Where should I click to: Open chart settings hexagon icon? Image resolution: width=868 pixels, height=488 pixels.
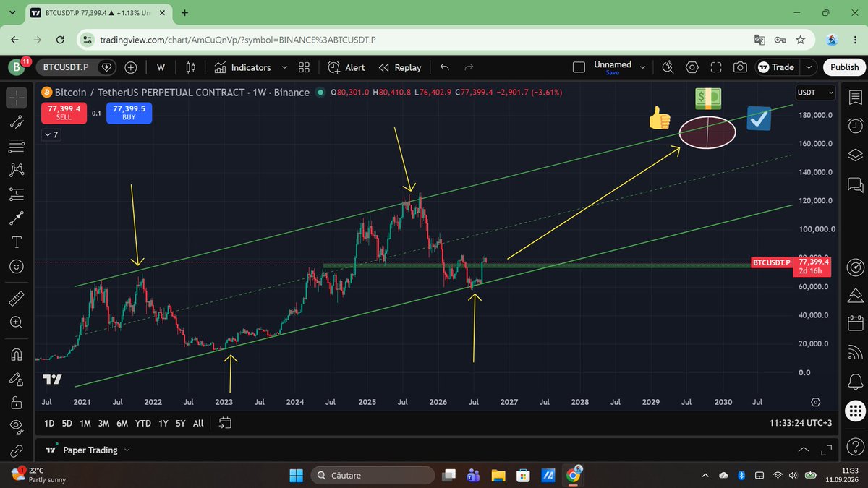[692, 67]
